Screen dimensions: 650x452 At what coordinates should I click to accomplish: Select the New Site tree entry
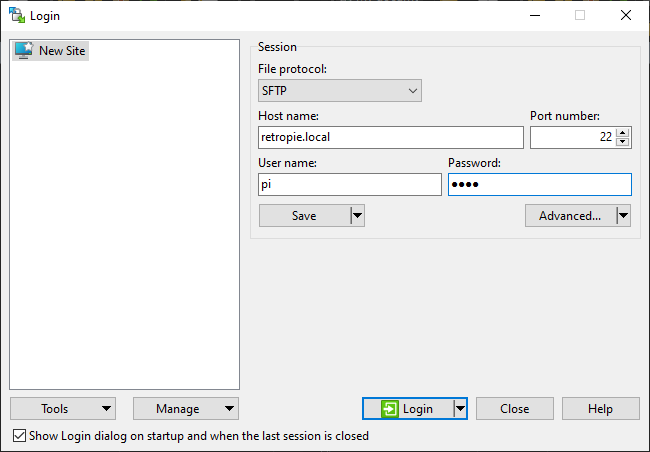[x=62, y=50]
